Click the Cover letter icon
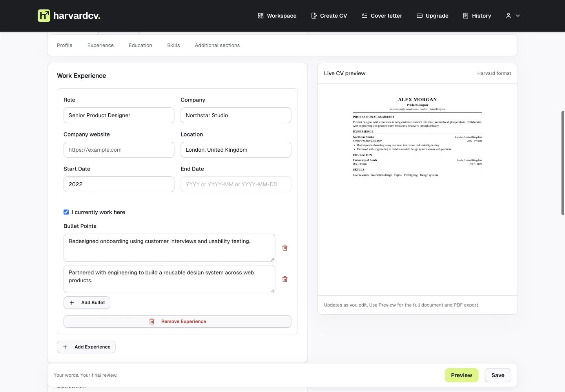 point(365,16)
